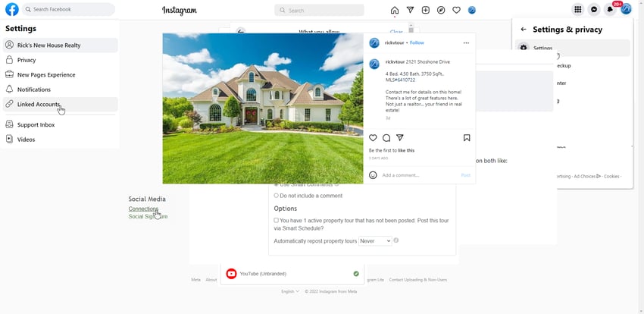Open the auto repost 'Never' dropdown
Screen dimensions: 644x314
tap(375, 241)
